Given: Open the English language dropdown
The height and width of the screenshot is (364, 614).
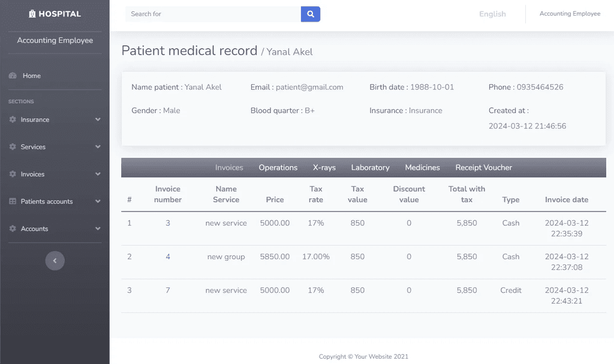Looking at the screenshot, I should 493,14.
